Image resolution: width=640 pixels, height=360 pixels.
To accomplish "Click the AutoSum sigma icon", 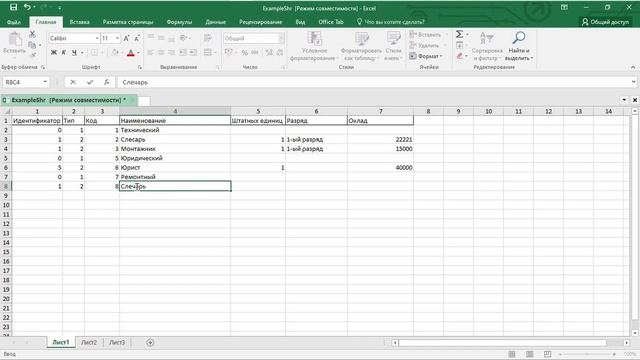I will tap(459, 34).
